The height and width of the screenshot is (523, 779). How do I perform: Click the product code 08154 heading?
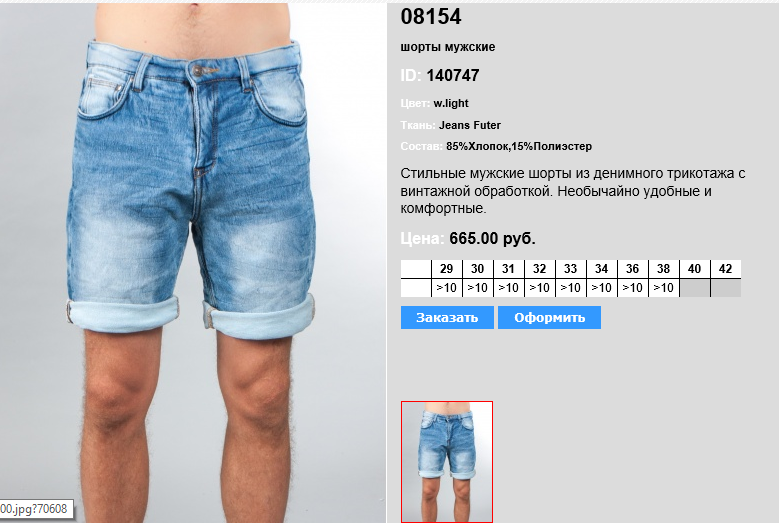(x=431, y=16)
